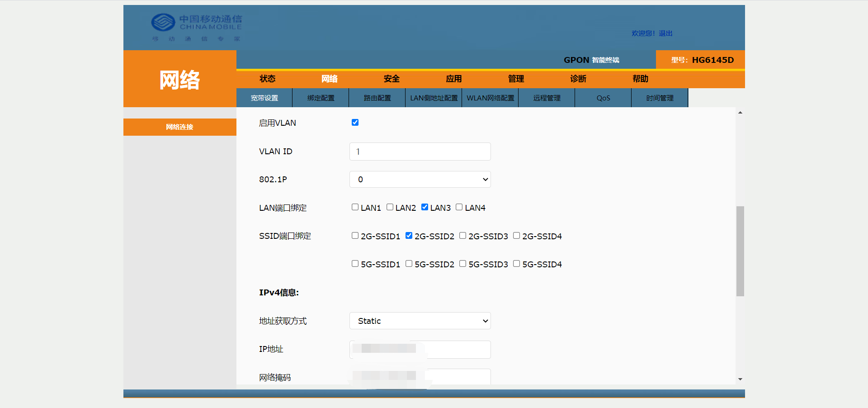The width and height of the screenshot is (868, 408).
Task: Open the 网络 main menu
Action: (330, 79)
